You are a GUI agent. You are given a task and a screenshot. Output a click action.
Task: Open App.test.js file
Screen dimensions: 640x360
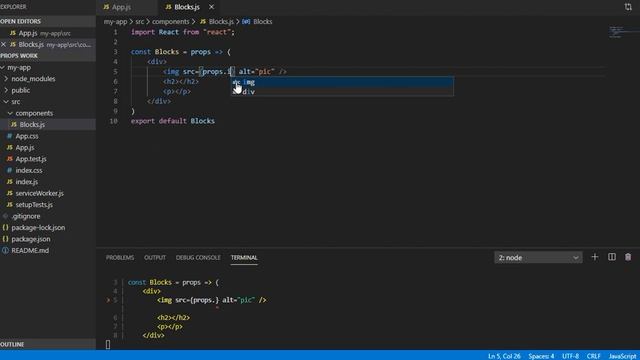click(48, 159)
